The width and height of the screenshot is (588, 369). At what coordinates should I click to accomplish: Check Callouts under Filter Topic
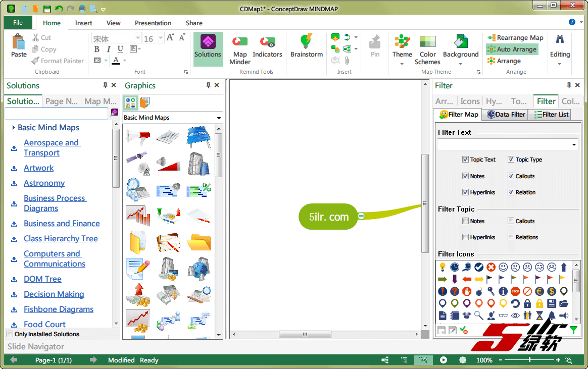[x=511, y=221]
